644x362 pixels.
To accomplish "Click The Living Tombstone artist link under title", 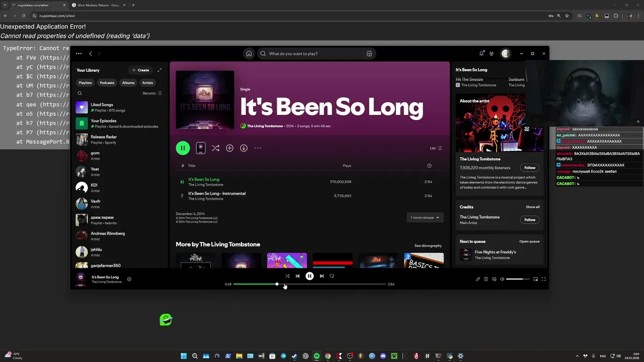I will tap(265, 126).
